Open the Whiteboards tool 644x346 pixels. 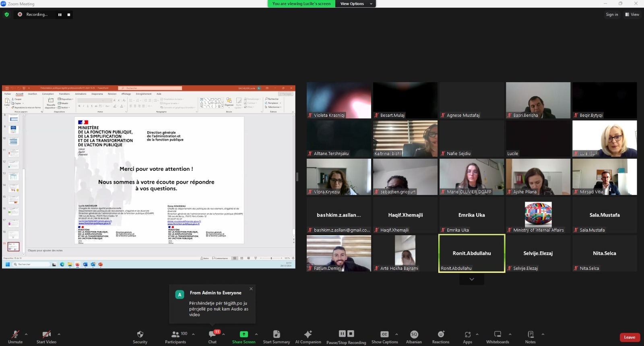click(x=497, y=334)
